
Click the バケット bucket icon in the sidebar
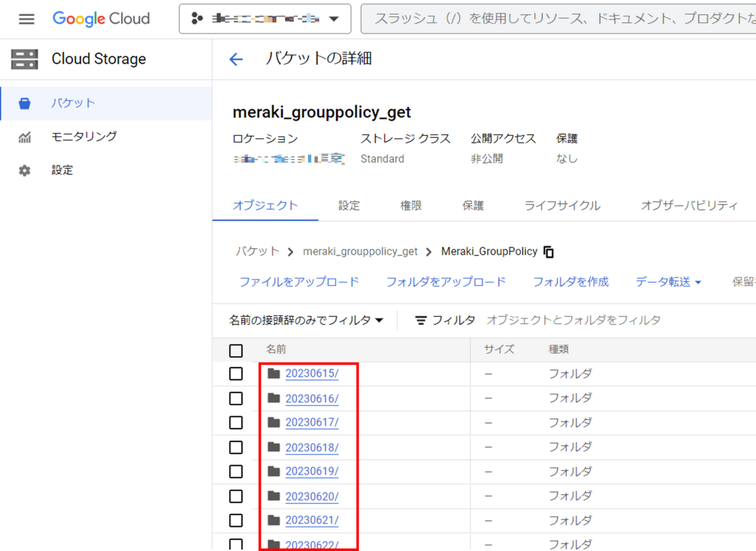[25, 103]
